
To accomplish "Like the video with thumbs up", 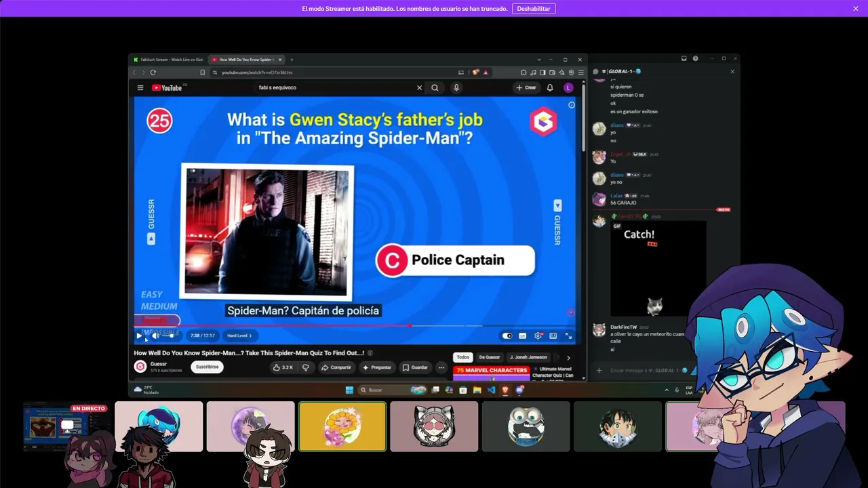I will [283, 367].
